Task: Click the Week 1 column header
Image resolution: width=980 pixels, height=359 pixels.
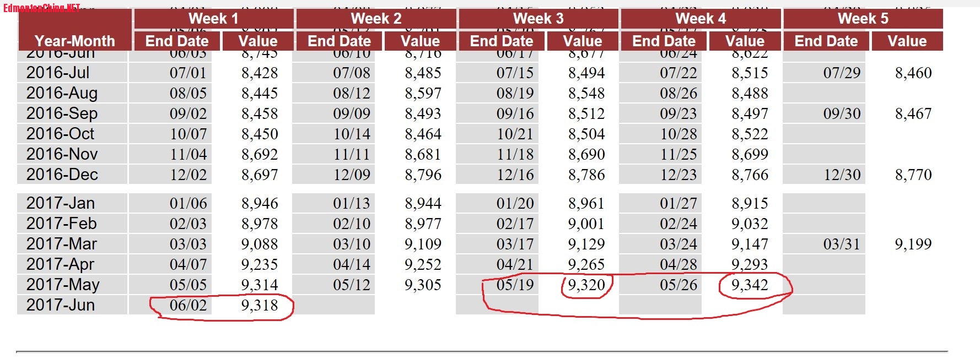Action: coord(213,18)
